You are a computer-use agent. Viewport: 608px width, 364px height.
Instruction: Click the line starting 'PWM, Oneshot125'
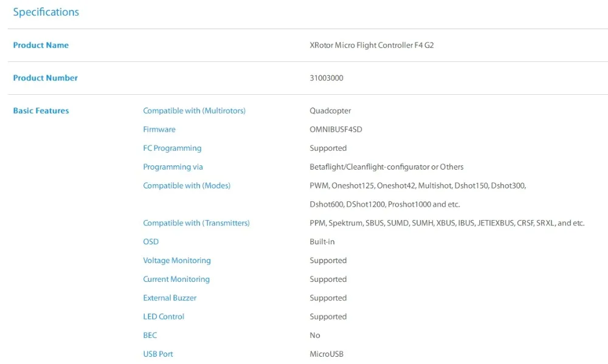[x=418, y=186]
